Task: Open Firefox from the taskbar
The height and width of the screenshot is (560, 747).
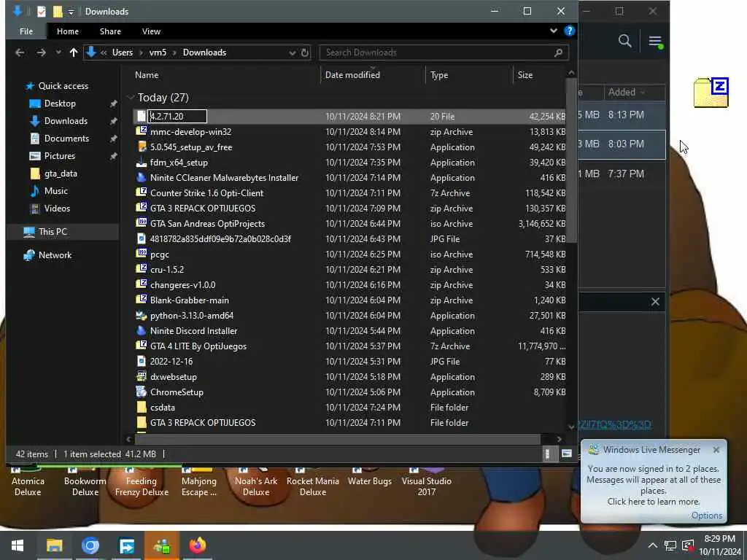Action: (x=198, y=545)
